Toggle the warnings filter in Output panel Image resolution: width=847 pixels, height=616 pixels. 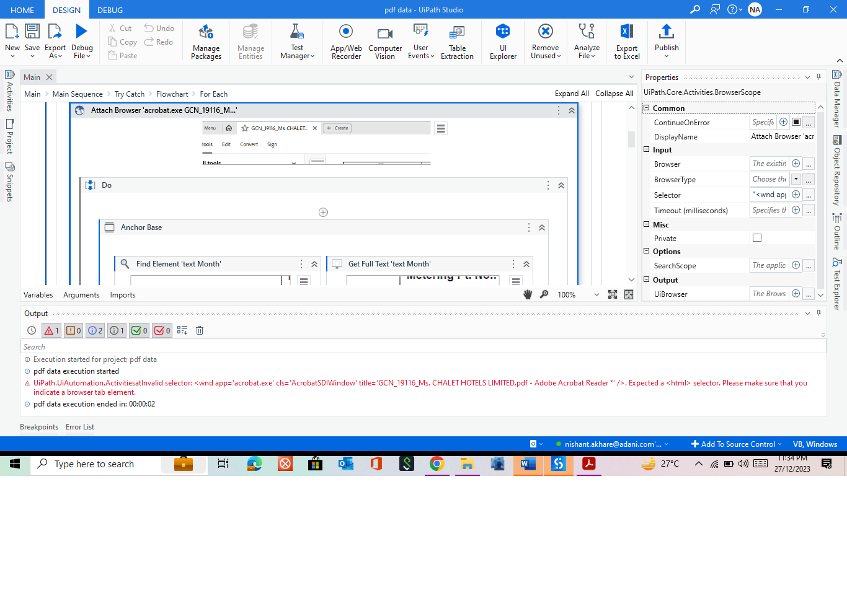click(x=73, y=330)
